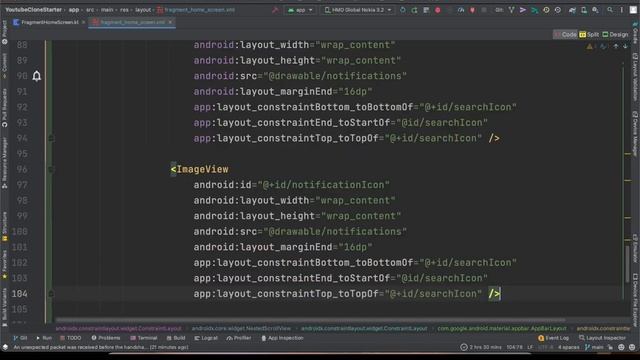Open the Terminal tool window button
Viewport: 640px width, 360px height.
(x=144, y=338)
